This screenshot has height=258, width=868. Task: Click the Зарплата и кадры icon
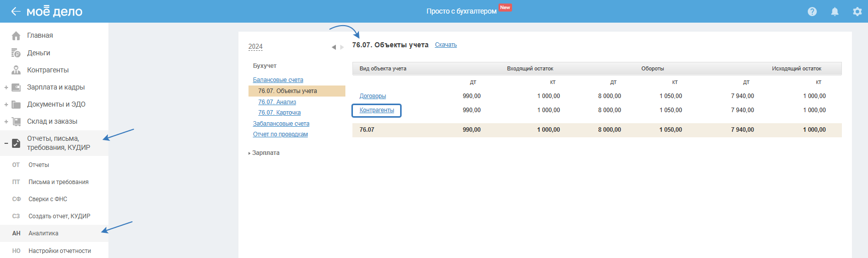16,87
